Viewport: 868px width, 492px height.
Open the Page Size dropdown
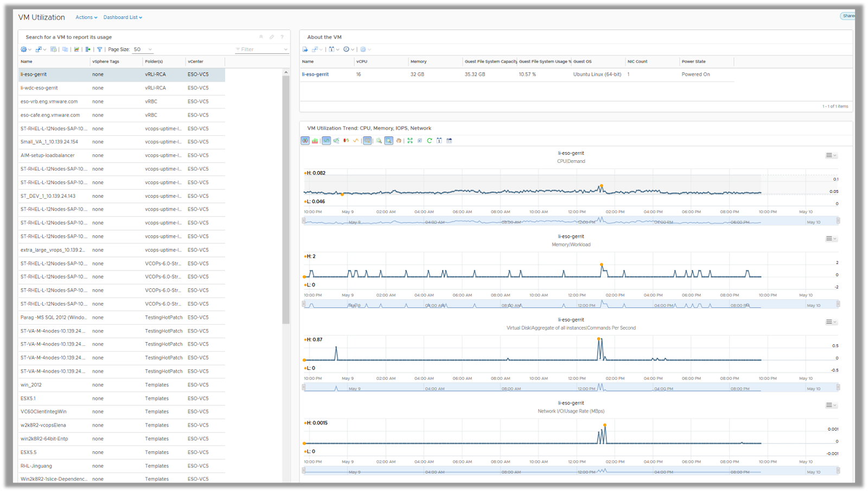142,49
